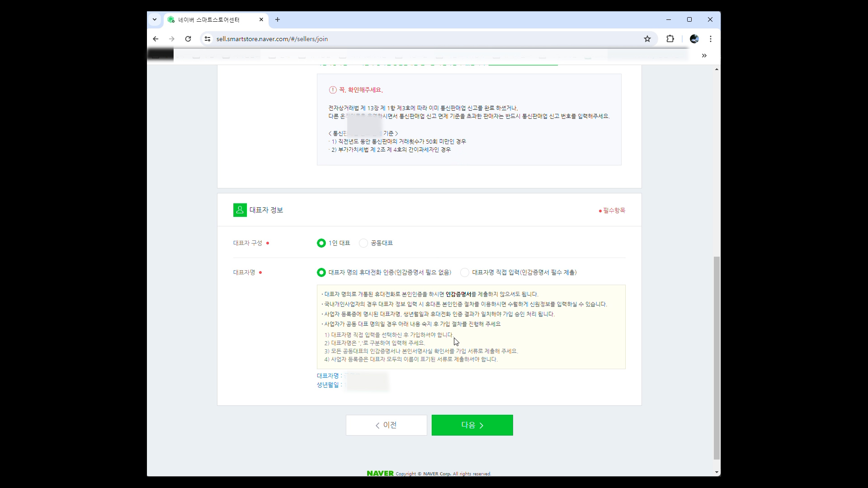Click the green 대표자 정보 person icon
This screenshot has width=868, height=488.
240,210
